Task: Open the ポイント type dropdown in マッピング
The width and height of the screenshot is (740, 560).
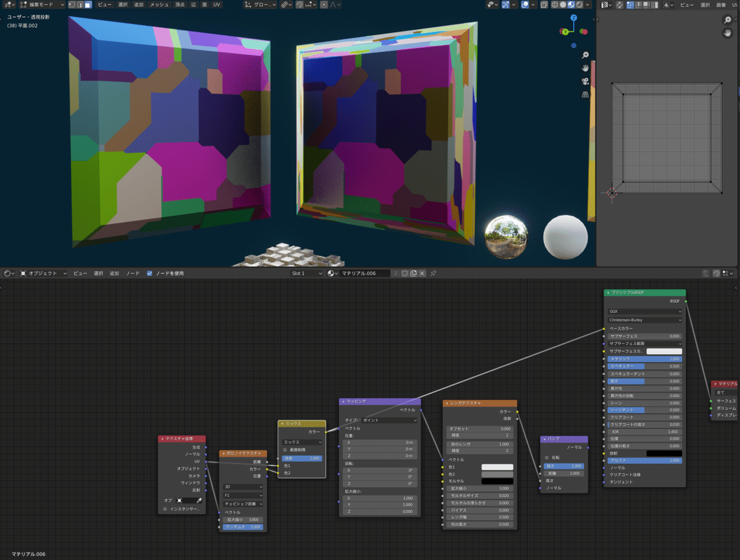Action: (389, 420)
